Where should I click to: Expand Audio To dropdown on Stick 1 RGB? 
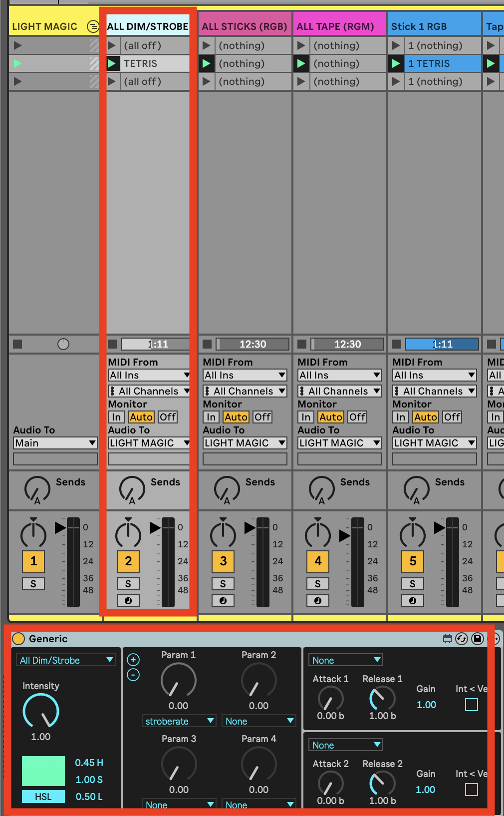(x=434, y=443)
